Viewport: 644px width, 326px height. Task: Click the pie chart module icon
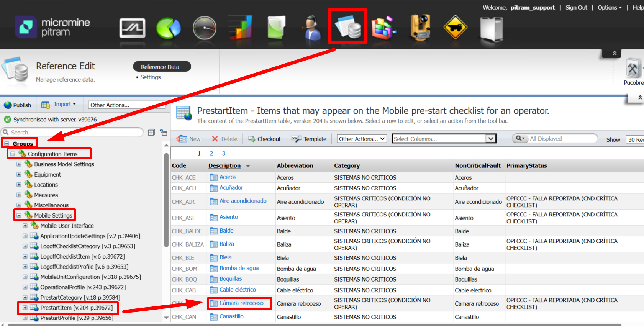click(168, 28)
